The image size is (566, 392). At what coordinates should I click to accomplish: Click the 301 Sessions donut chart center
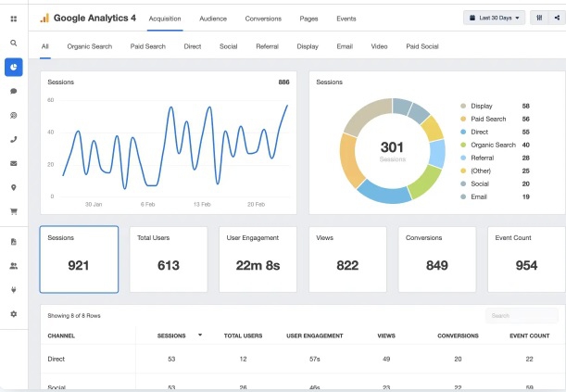[392, 151]
